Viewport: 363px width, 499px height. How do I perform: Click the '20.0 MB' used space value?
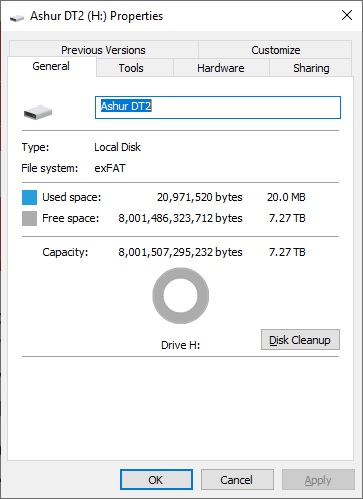(286, 197)
